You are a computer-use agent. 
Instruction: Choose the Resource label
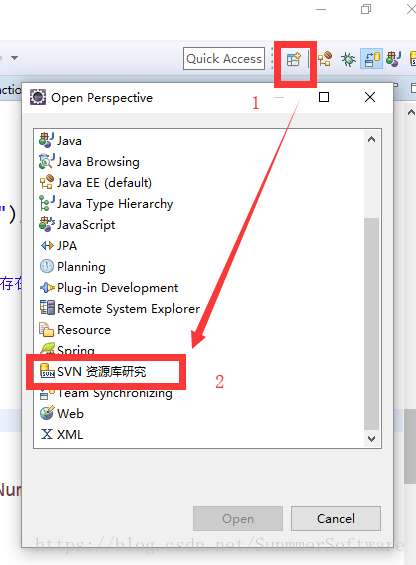[84, 330]
